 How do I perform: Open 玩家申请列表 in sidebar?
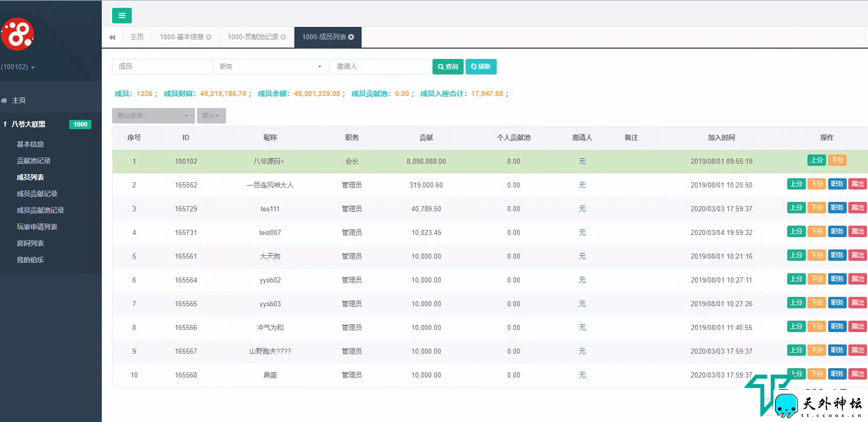[37, 227]
